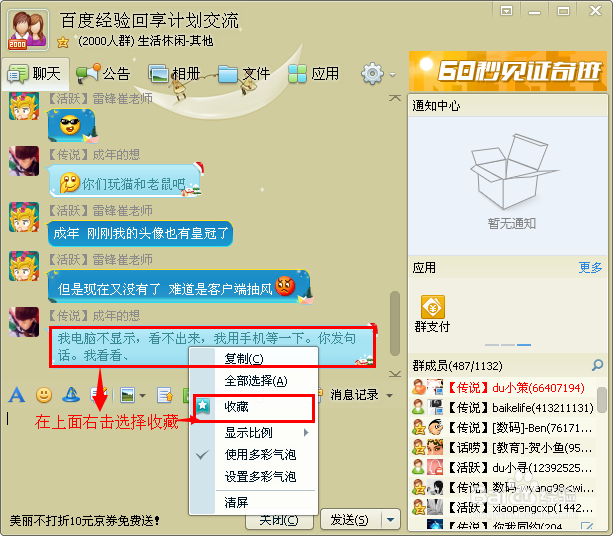Select member [数码]-Ben in list
The image size is (613, 536).
click(503, 428)
